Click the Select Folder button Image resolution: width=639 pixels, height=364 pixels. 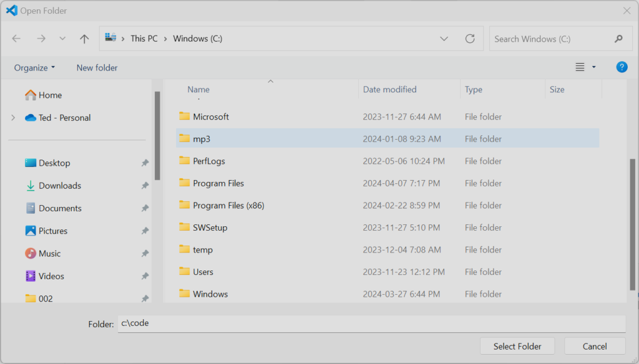click(x=517, y=347)
